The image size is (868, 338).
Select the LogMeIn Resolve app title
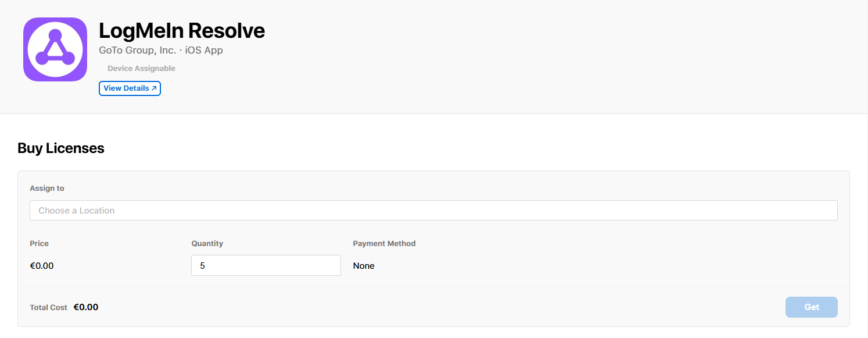point(182,30)
